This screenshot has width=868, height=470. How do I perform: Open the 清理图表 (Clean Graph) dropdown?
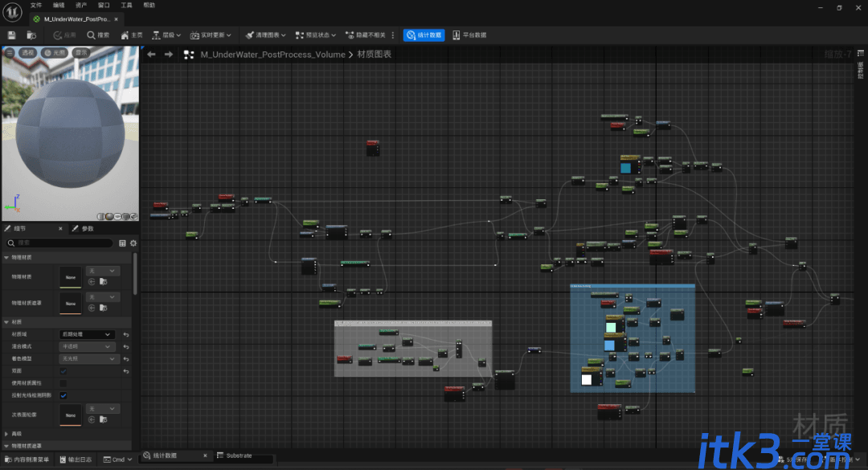point(266,35)
